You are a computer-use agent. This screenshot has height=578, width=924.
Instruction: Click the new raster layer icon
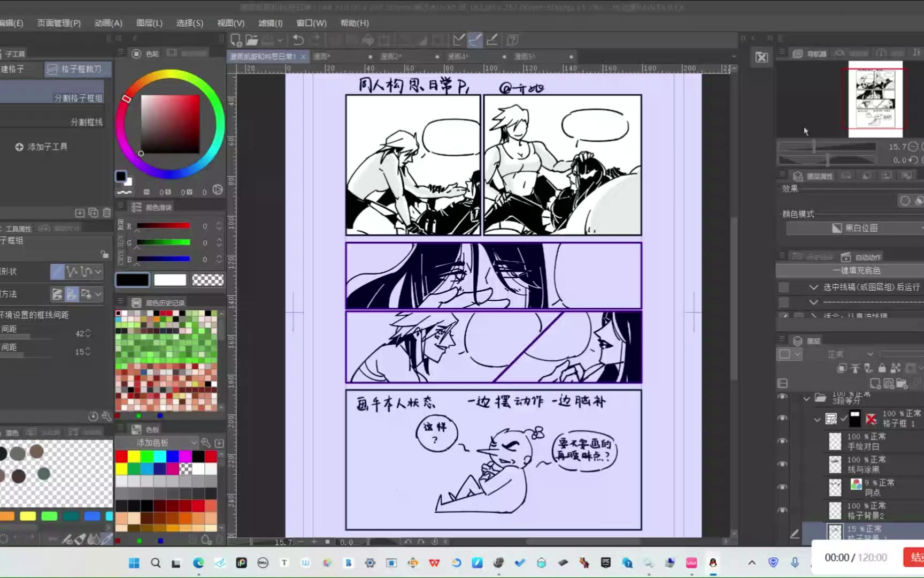(875, 383)
